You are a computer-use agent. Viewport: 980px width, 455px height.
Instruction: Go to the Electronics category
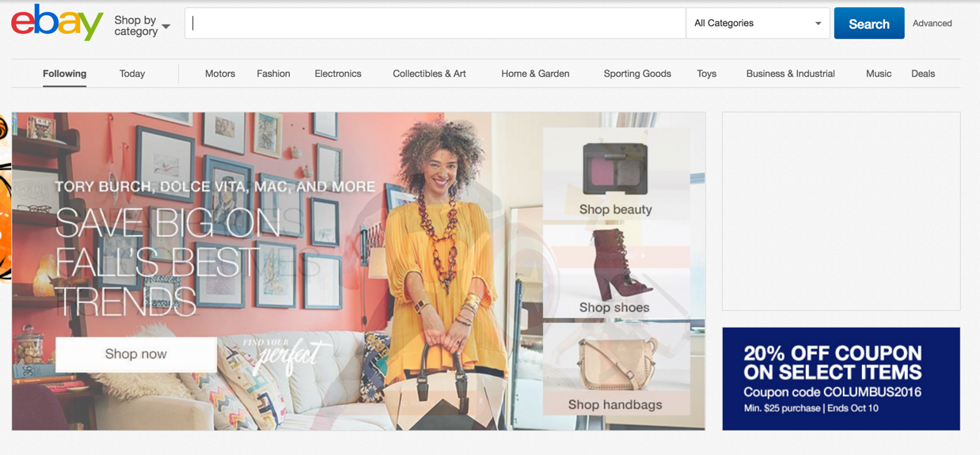(338, 74)
